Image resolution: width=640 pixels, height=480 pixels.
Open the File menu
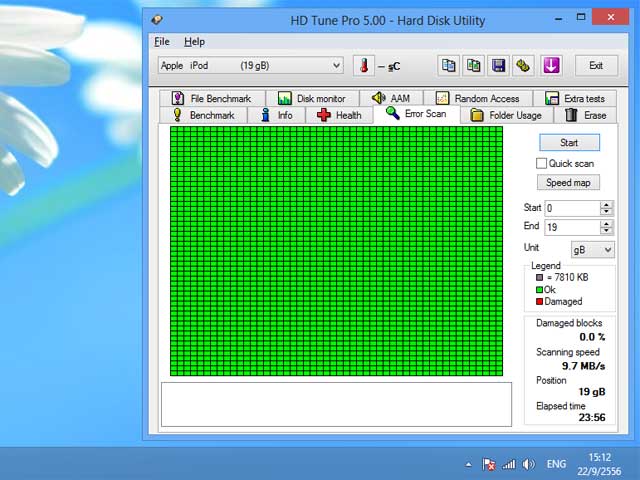pos(162,42)
